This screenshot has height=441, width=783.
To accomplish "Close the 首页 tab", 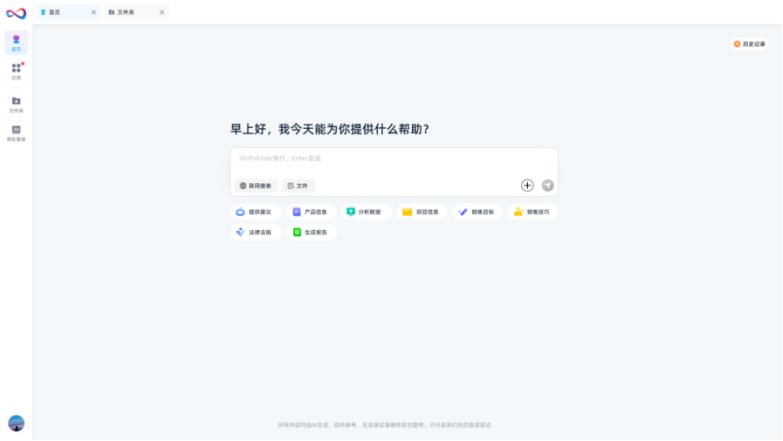I will tap(94, 12).
